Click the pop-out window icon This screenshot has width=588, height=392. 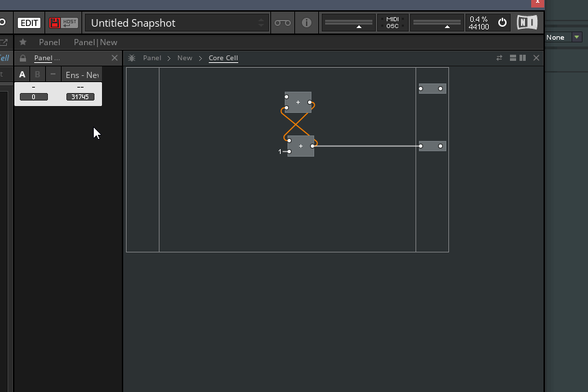(3, 42)
